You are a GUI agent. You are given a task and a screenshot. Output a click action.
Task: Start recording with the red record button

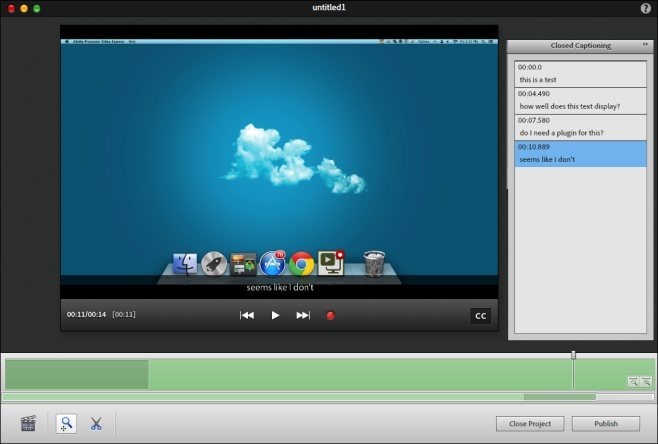pos(330,316)
